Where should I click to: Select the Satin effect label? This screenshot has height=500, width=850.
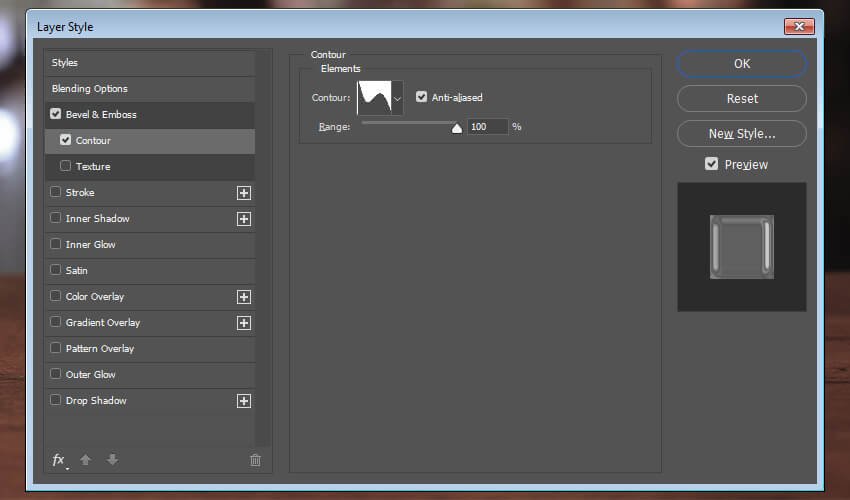pos(76,271)
